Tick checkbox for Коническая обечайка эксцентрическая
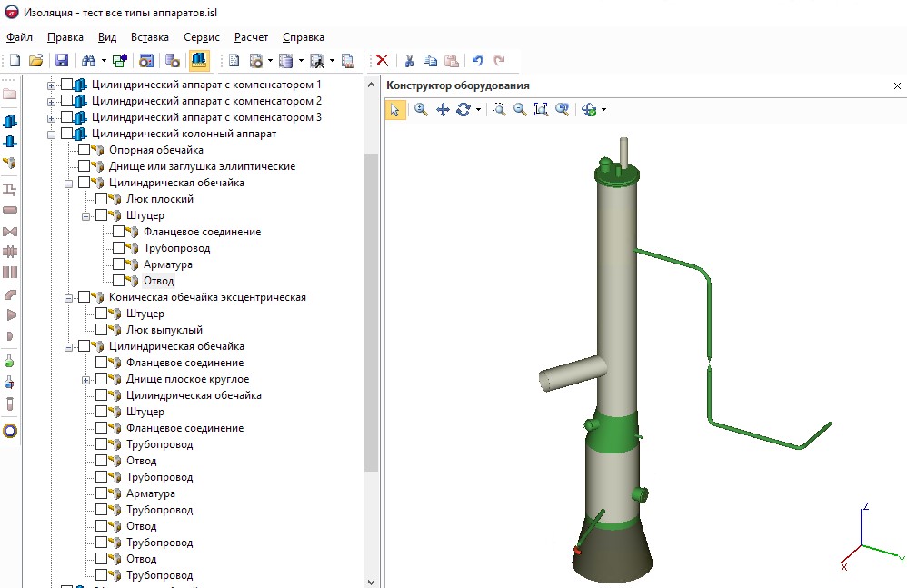The image size is (907, 588). (x=84, y=297)
